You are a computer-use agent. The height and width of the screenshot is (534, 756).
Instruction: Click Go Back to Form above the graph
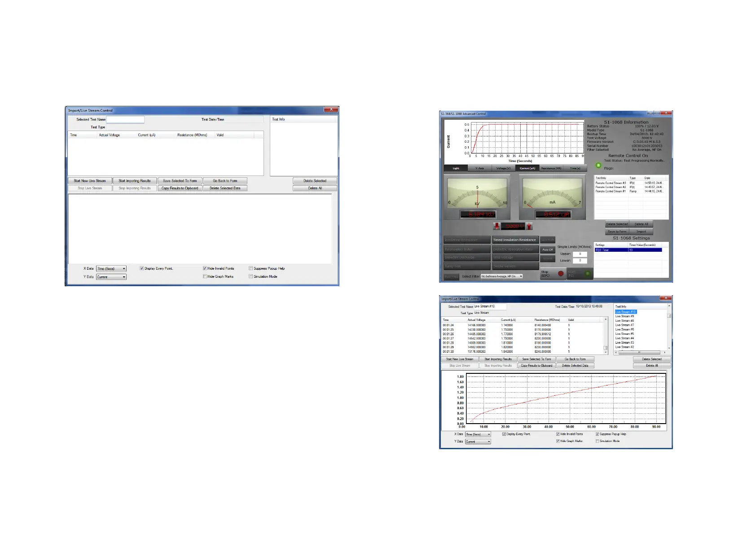click(x=575, y=359)
